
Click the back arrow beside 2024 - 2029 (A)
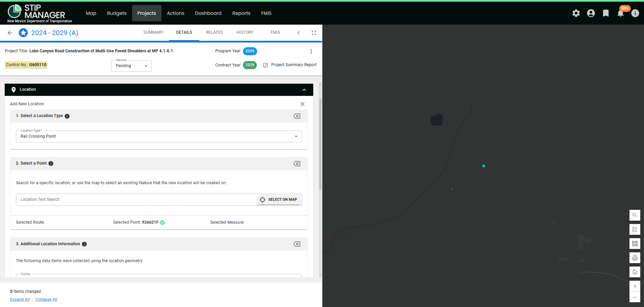click(x=10, y=33)
